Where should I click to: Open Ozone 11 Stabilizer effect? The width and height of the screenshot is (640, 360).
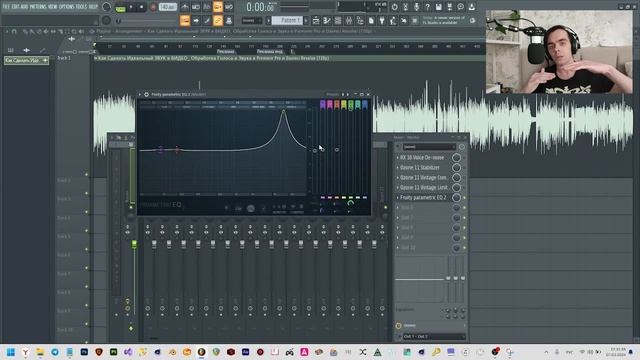click(420, 168)
